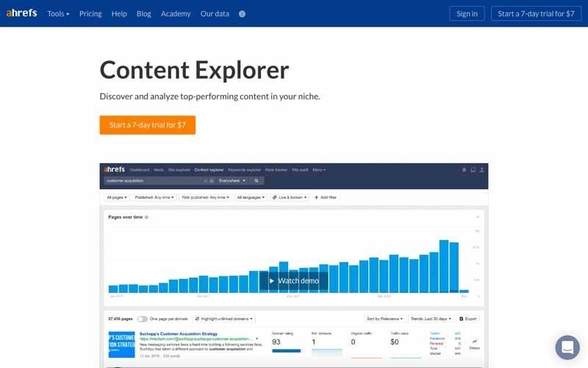The image size is (588, 368).
Task: Click the Domain rating 93 value
Action: tap(276, 342)
